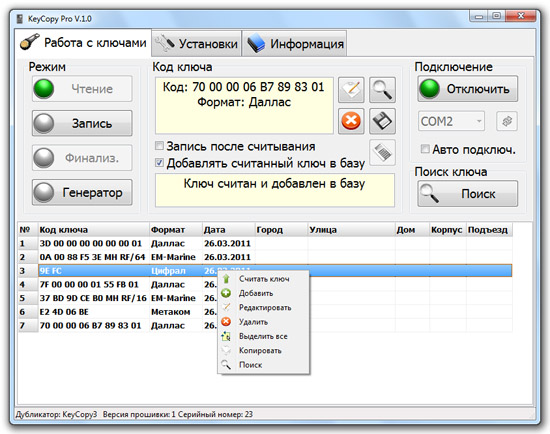The width and height of the screenshot is (550, 434).
Task: Click the magnifier search icon beside key code
Action: pos(382,90)
